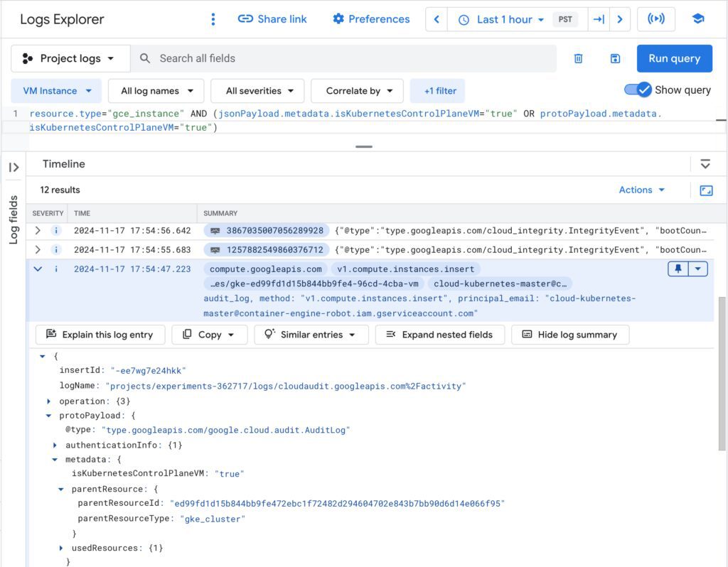Save the current query using save icon
Screen dimensions: 728x567
[x=614, y=58]
